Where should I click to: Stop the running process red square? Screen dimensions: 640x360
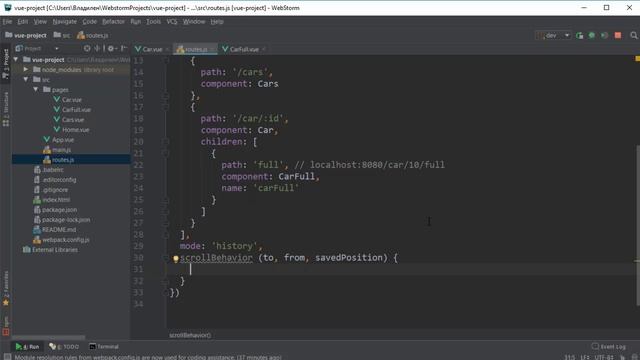click(618, 36)
